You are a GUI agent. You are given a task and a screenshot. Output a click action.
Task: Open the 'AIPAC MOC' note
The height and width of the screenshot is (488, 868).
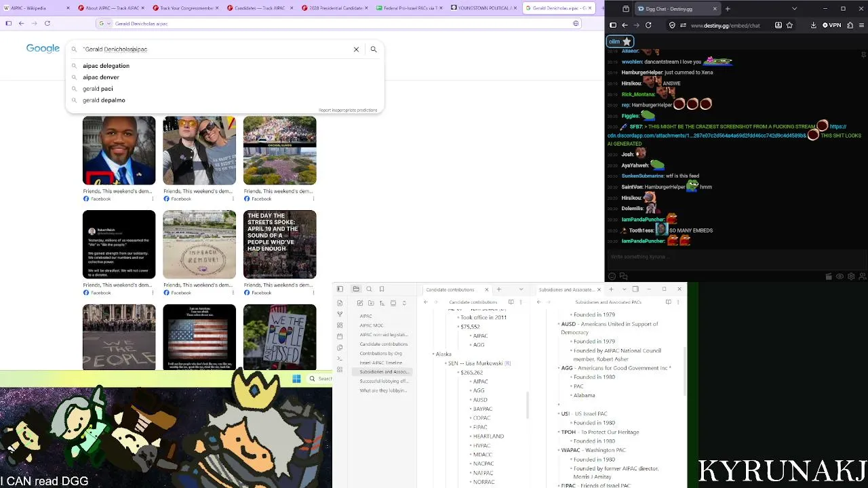(372, 325)
